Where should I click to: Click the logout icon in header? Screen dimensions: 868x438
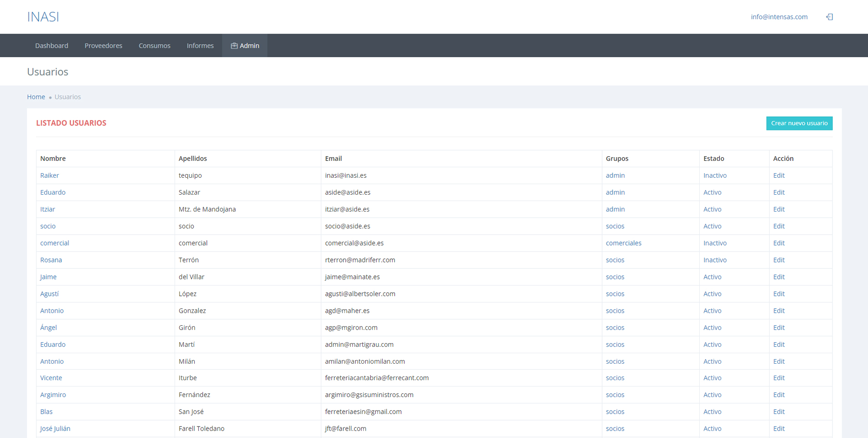829,17
